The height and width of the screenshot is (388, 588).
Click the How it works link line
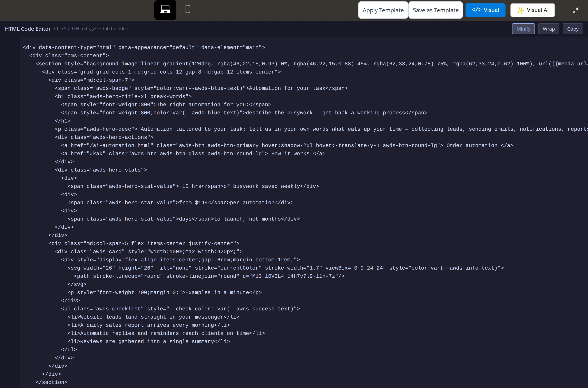(x=193, y=153)
